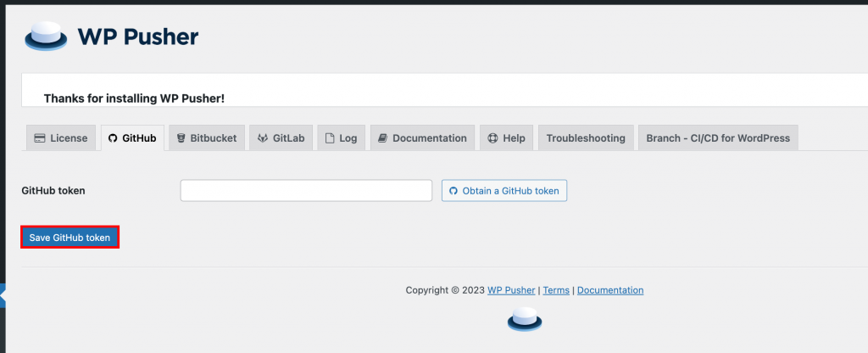Switch to the GitHub tab
868x353 pixels.
point(132,138)
